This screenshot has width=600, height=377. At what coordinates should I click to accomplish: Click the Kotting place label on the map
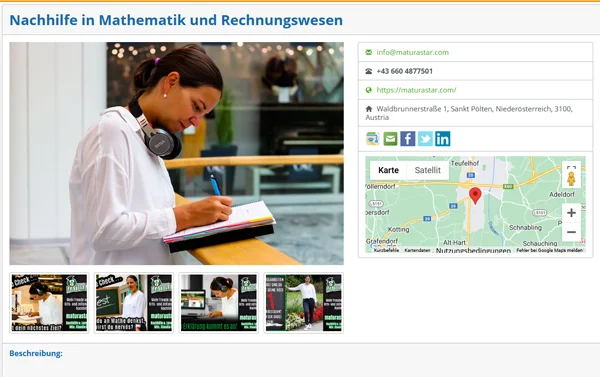click(x=398, y=229)
